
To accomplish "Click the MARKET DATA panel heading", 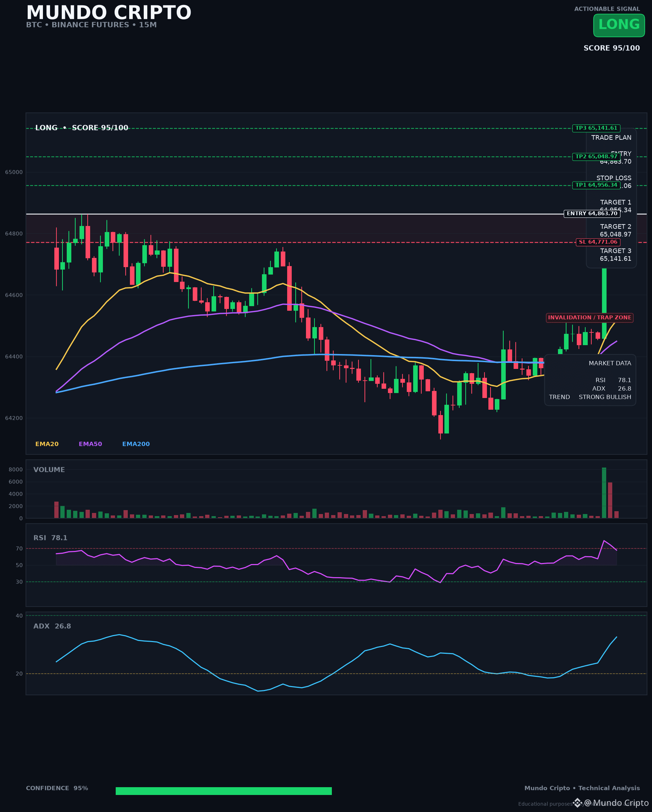I will point(610,364).
